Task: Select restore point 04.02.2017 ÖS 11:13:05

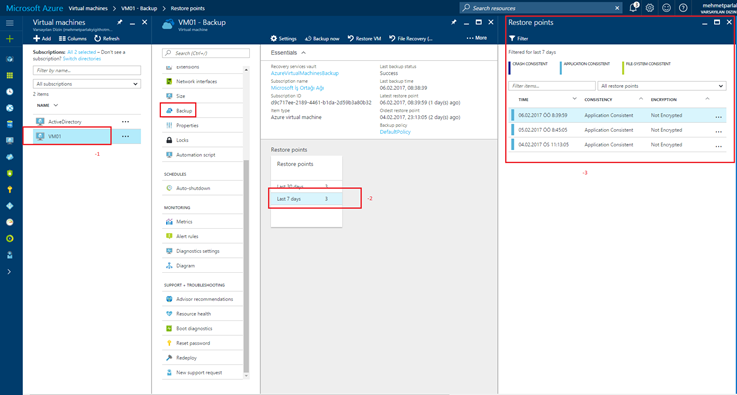Action: [x=618, y=145]
